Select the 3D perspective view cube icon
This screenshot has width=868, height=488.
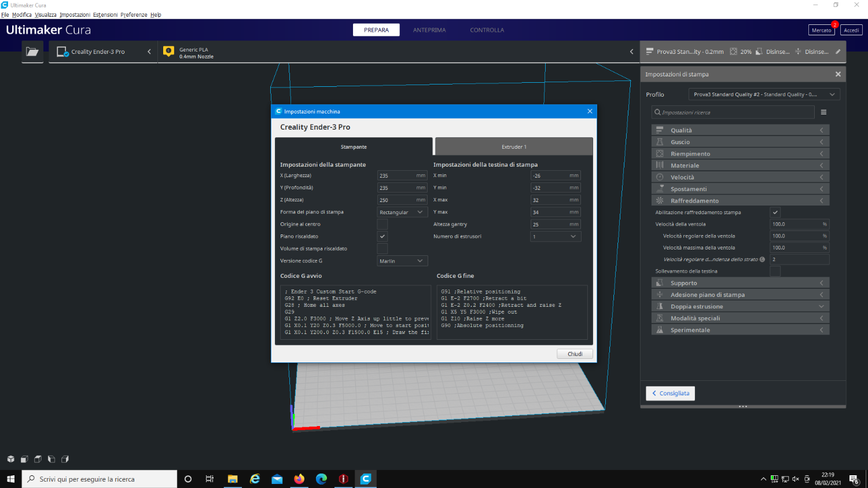coord(10,459)
